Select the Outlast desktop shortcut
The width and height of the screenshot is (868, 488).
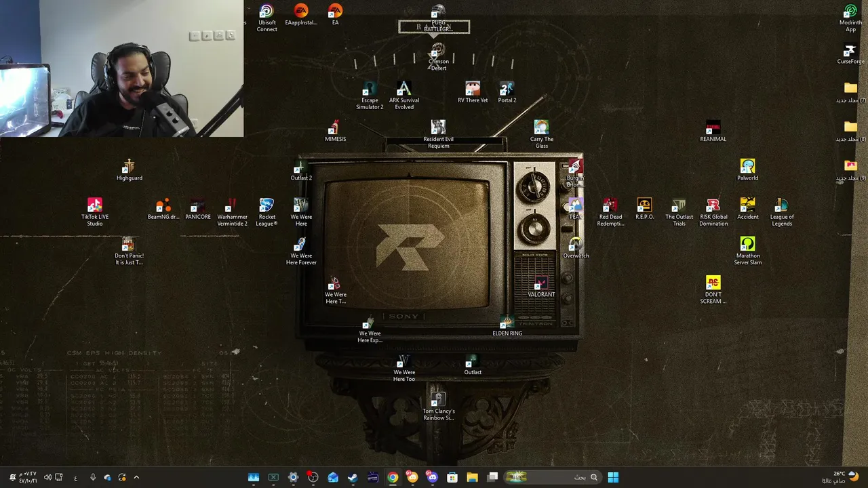pos(473,365)
